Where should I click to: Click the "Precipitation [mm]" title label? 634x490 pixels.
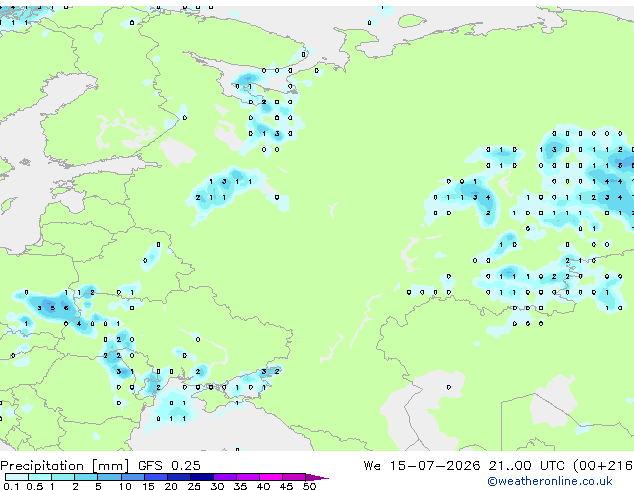click(65, 466)
